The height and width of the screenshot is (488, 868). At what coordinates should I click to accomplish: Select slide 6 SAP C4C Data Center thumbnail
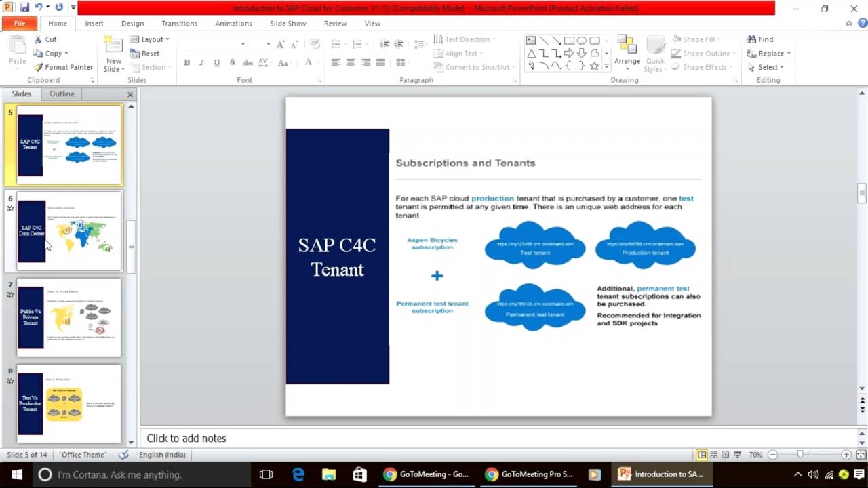click(69, 231)
